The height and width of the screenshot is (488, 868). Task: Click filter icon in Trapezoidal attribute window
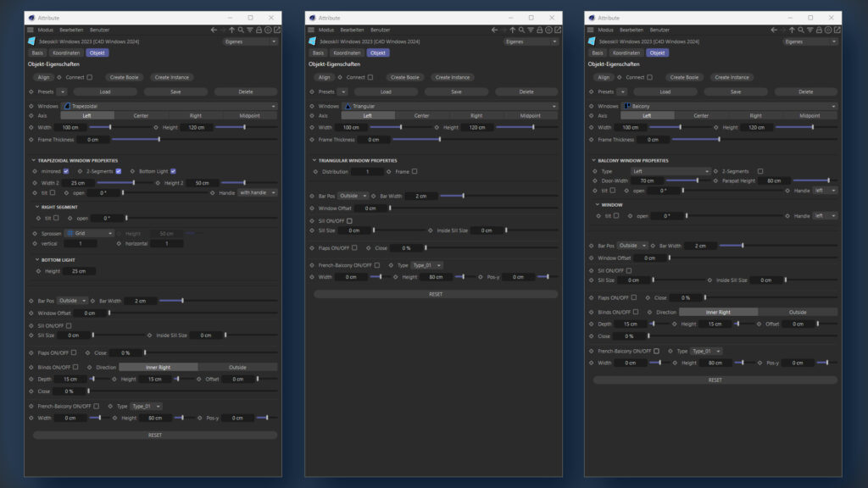pos(250,30)
